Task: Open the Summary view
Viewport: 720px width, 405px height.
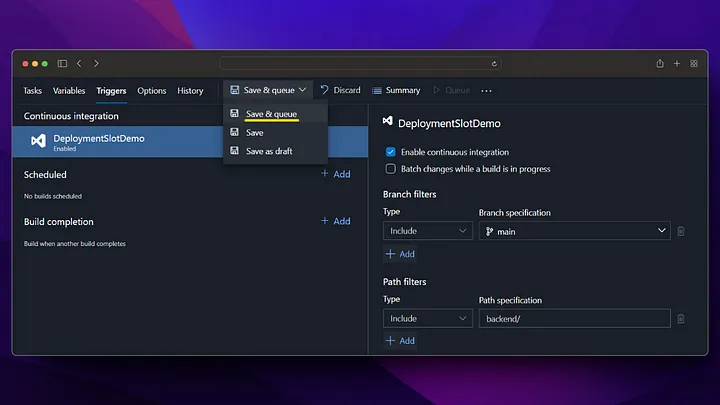Action: tap(396, 90)
